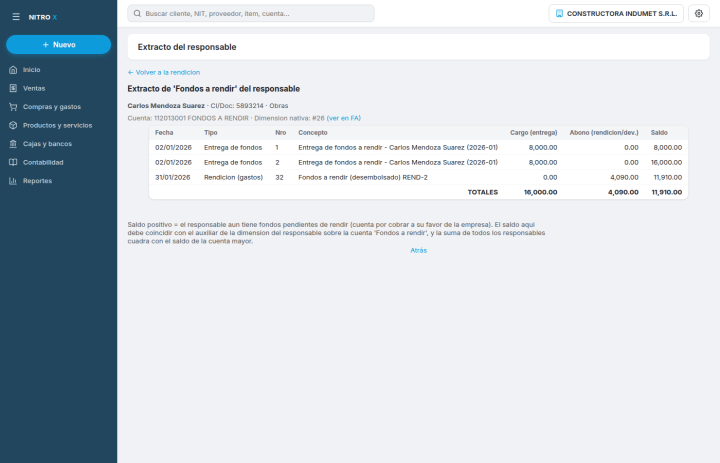Open CONSTRUCTORA INDUMET S.R.L. company selector
Screen dimensions: 720x463
tap(616, 13)
